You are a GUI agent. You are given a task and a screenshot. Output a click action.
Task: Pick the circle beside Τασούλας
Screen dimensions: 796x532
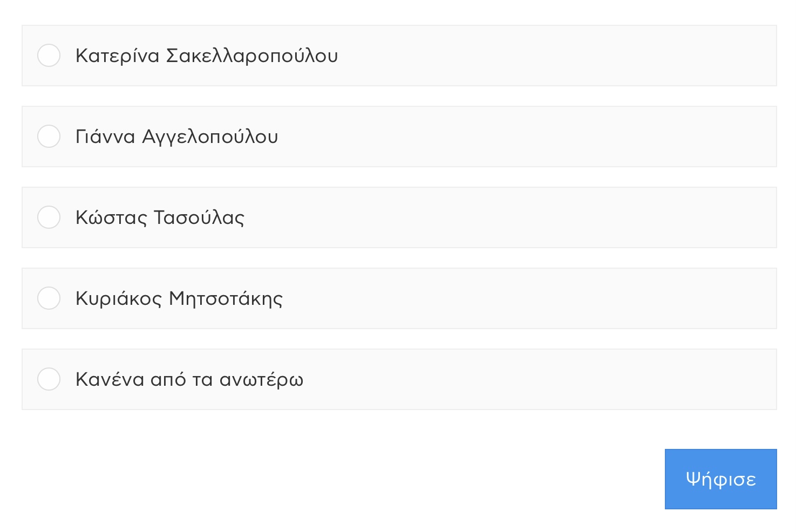pos(49,217)
